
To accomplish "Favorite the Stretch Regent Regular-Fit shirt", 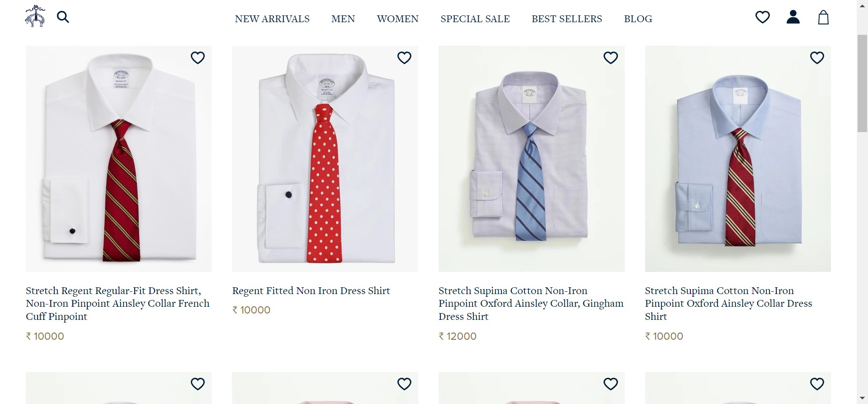I will pyautogui.click(x=198, y=58).
